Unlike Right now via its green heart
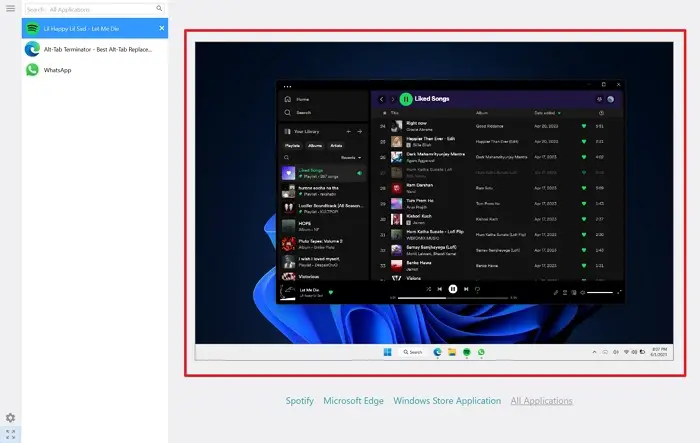This screenshot has height=443, width=700. pyautogui.click(x=583, y=126)
